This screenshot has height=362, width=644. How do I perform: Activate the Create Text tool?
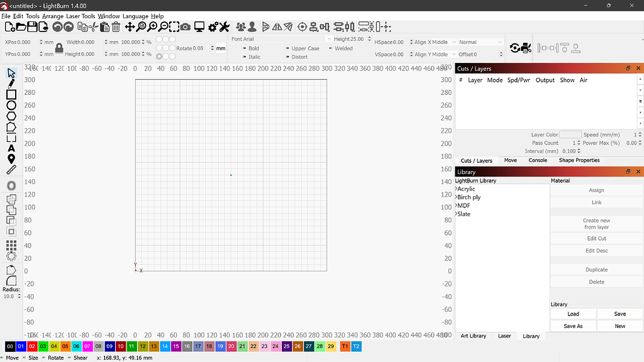(x=11, y=148)
